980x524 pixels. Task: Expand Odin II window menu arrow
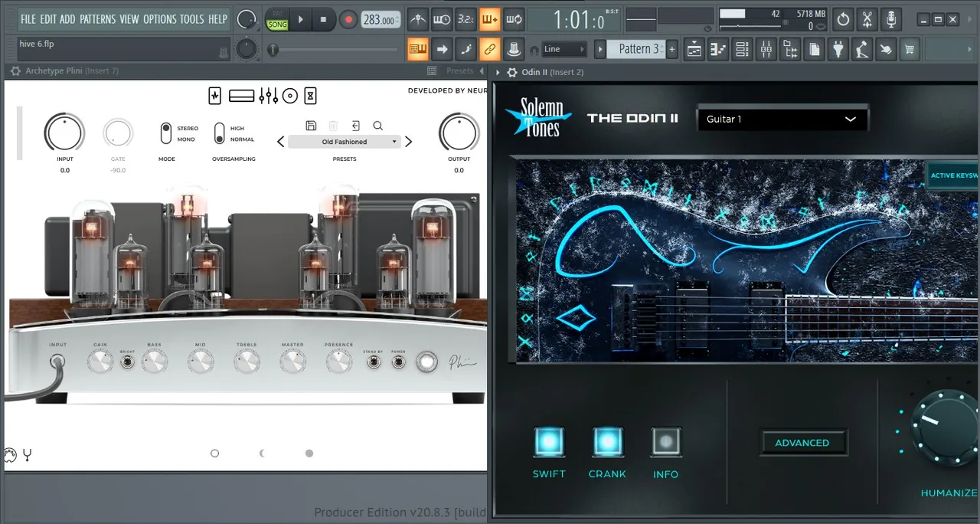(498, 71)
